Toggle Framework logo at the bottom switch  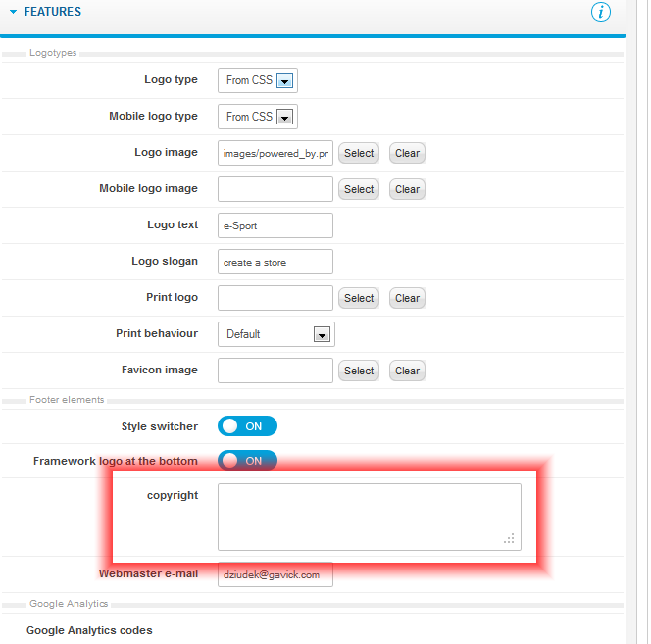247,461
